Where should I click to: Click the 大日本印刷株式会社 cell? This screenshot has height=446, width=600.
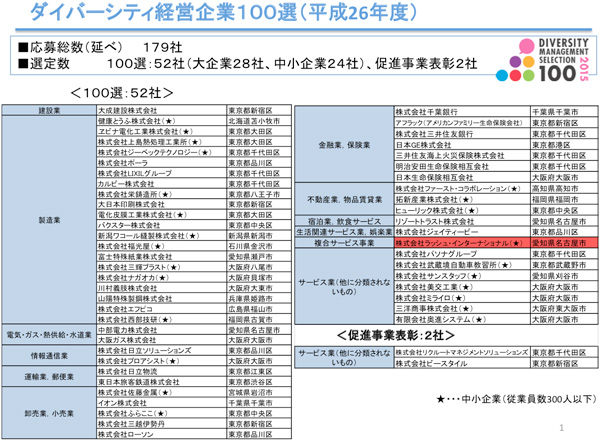pos(161,204)
